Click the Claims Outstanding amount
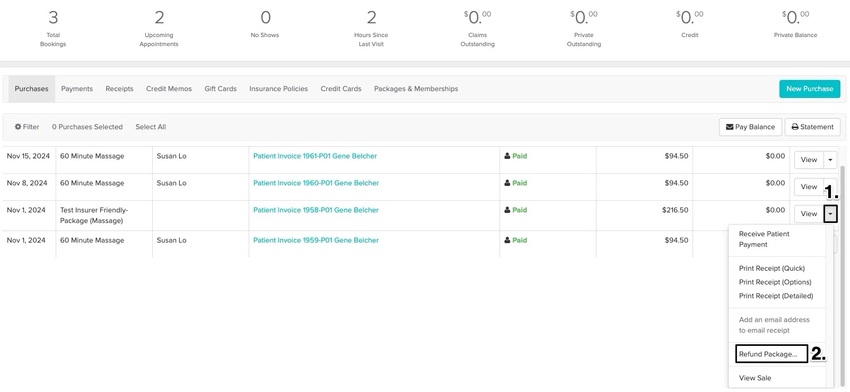Screen dimensions: 850x392 [x=478, y=17]
